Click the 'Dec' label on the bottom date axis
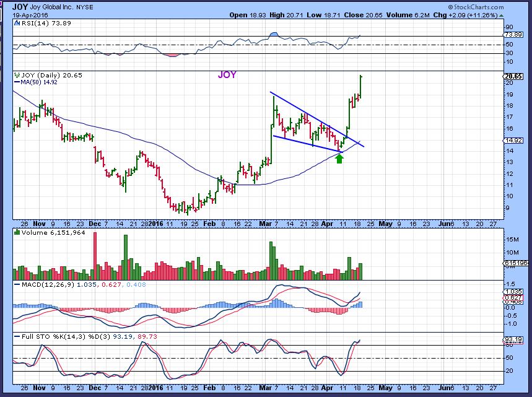Image resolution: width=532 pixels, height=397 pixels. (x=95, y=388)
